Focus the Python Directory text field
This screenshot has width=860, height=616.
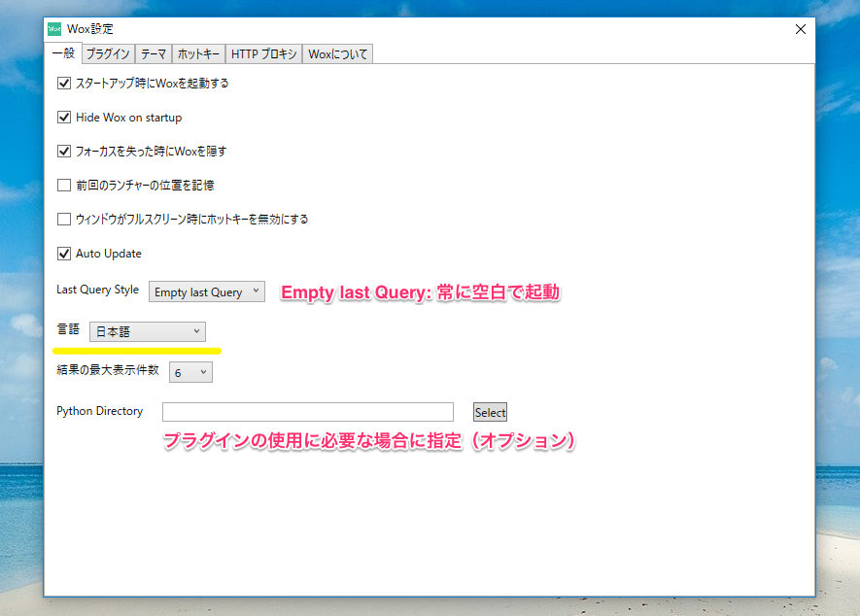[308, 412]
